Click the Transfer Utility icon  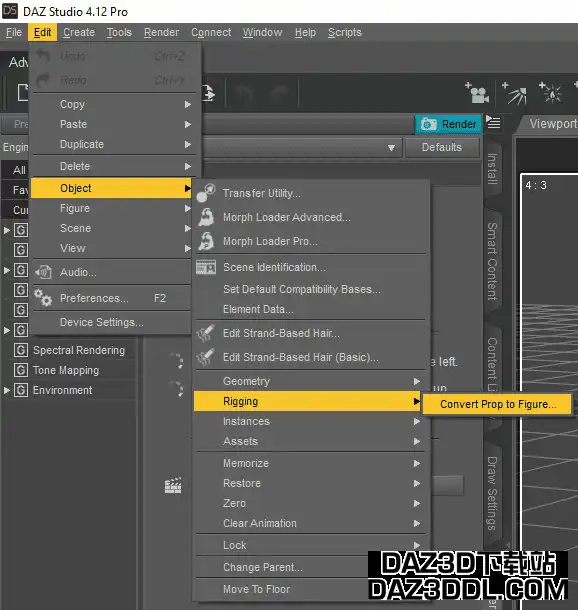coord(206,193)
